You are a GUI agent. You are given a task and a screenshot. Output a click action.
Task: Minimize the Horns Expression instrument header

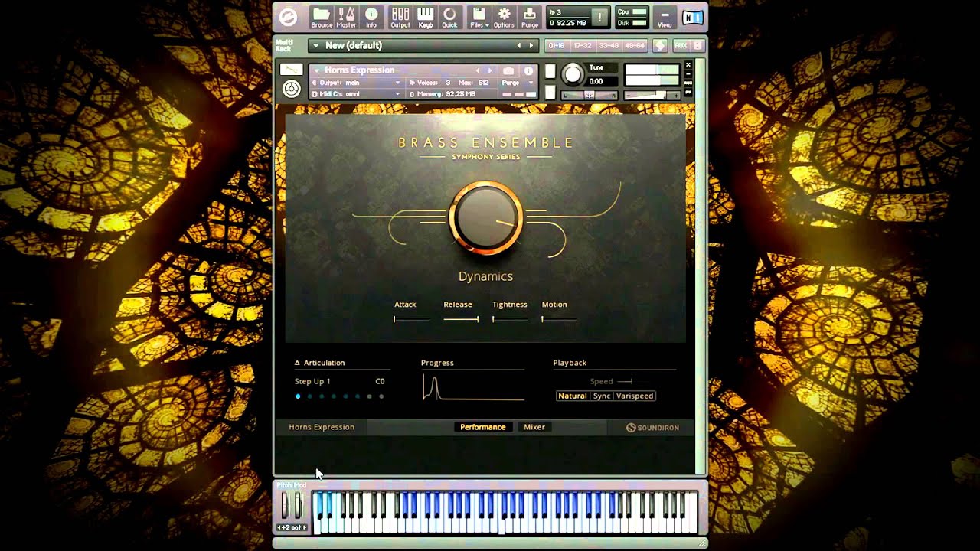click(x=688, y=74)
